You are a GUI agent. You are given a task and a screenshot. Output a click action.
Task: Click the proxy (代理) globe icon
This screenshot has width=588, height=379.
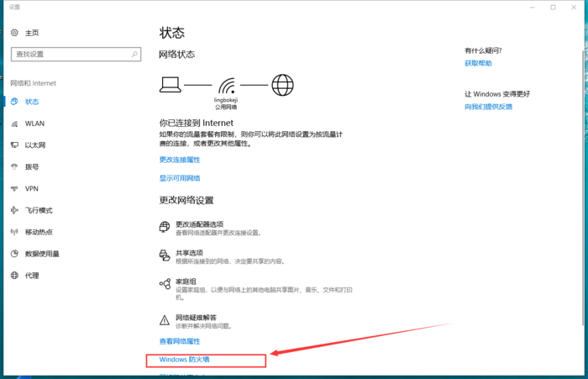[x=14, y=276]
